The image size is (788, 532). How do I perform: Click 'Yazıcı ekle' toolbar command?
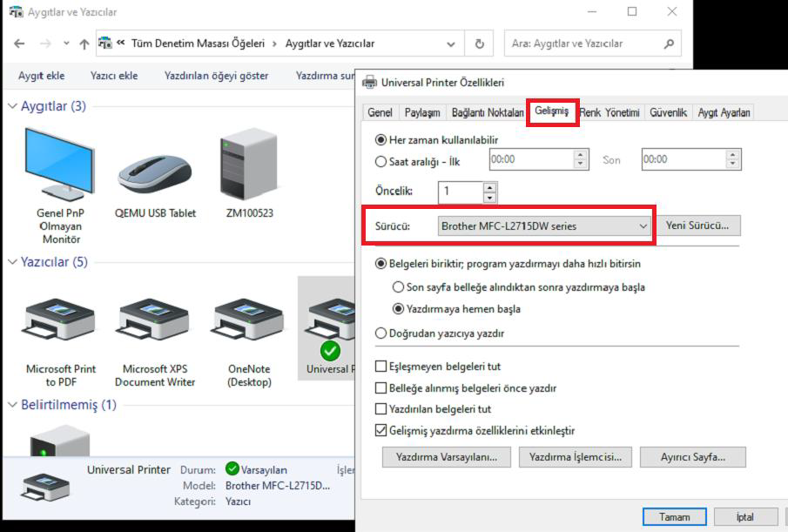pos(114,76)
